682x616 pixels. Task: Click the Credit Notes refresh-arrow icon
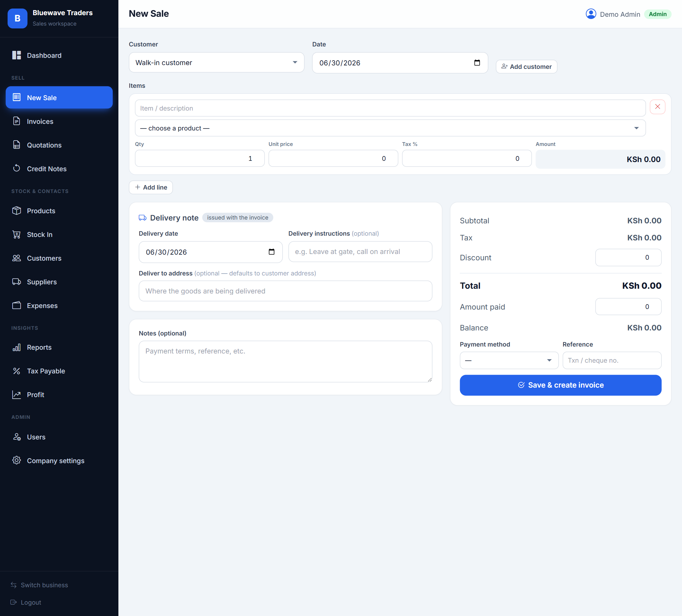tap(16, 168)
